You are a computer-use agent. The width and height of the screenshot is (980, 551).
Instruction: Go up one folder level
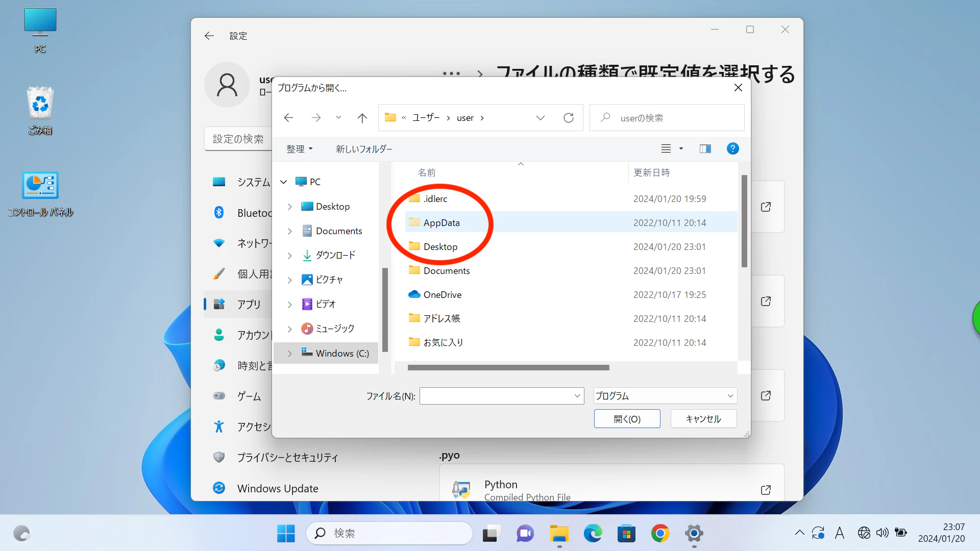[x=362, y=118]
